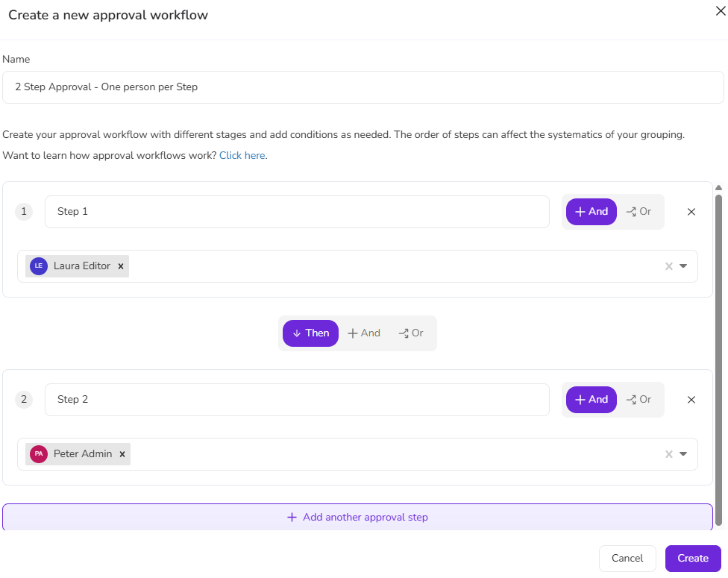Click Laura Editor's LE avatar
Viewport: 728px width, 578px height.
[39, 266]
